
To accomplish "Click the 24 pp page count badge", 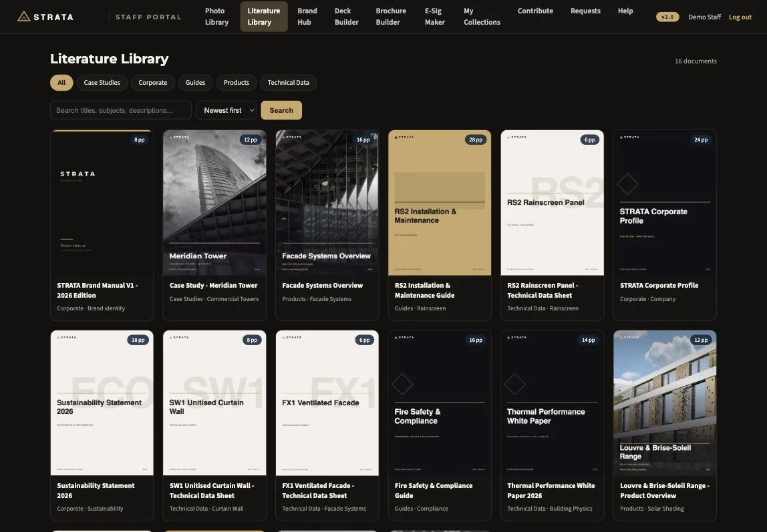I will tap(700, 140).
